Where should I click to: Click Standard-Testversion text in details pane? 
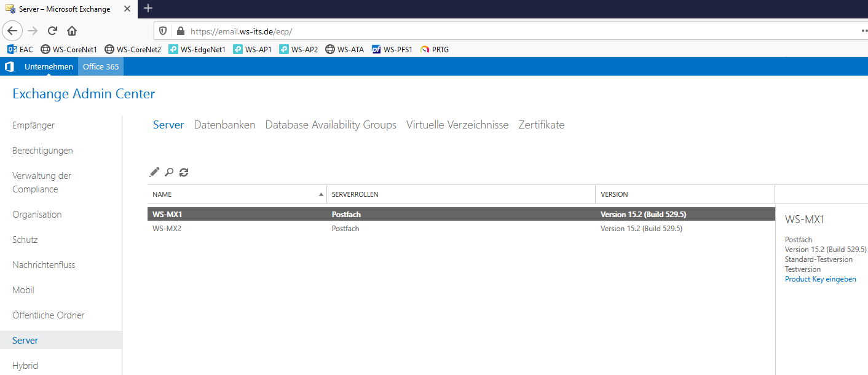(819, 259)
